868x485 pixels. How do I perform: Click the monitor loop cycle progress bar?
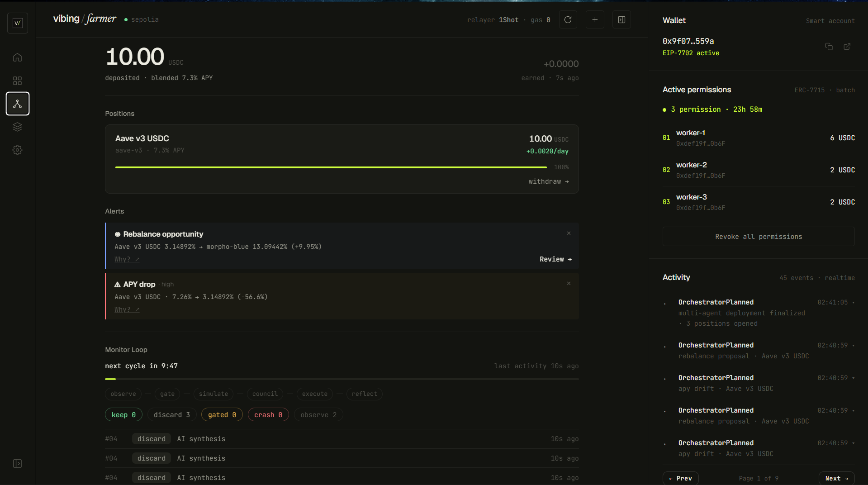342,379
